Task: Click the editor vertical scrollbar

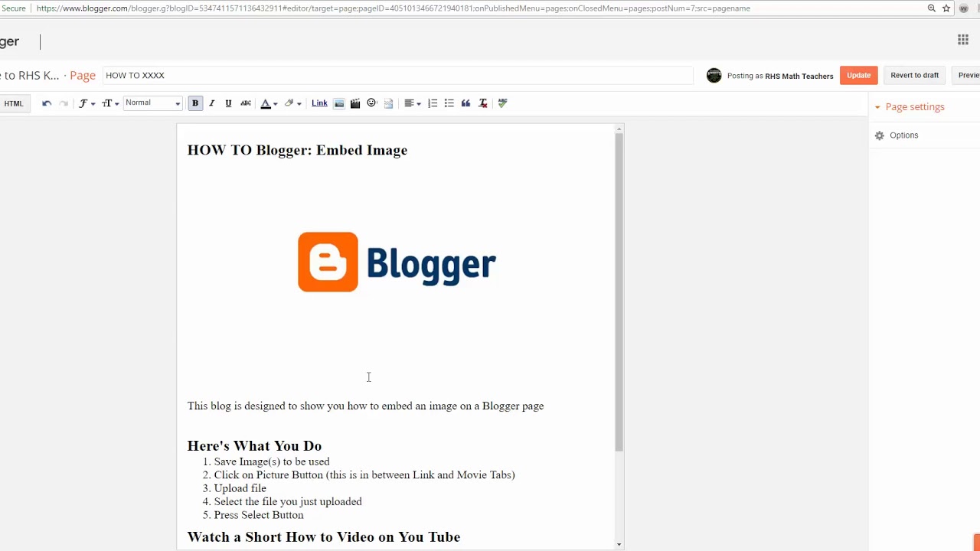Action: (619, 292)
